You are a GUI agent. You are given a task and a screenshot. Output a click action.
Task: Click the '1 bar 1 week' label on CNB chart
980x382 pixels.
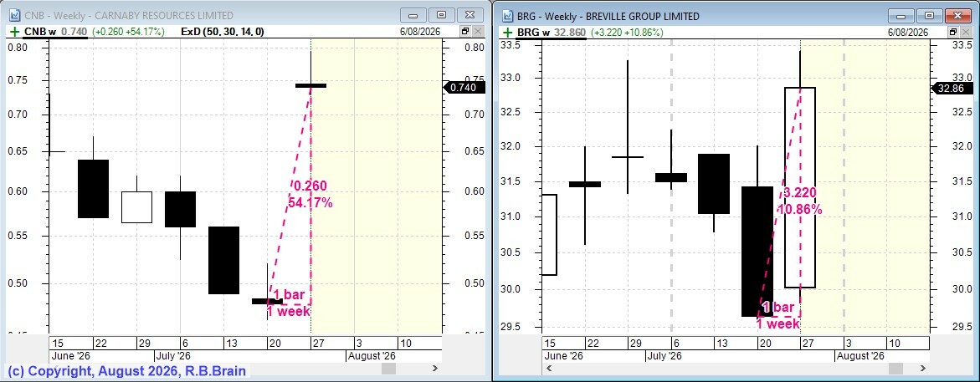(x=289, y=303)
